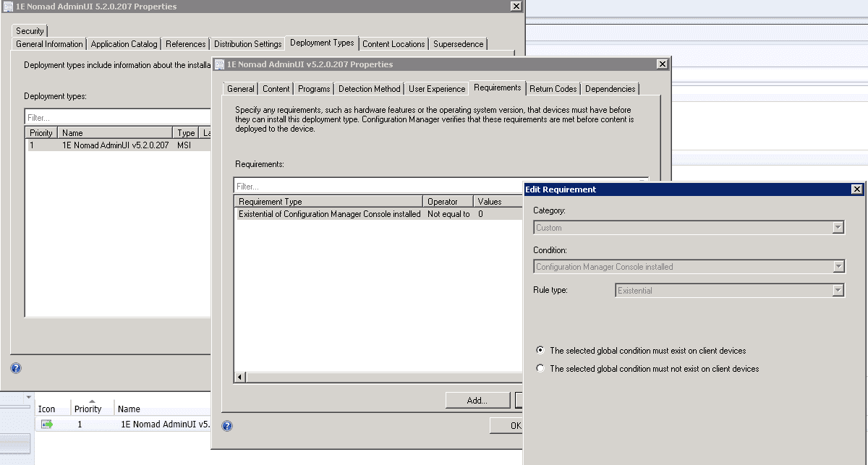This screenshot has height=465, width=868.
Task: Close the Edit Requirement dialog
Action: click(x=857, y=189)
